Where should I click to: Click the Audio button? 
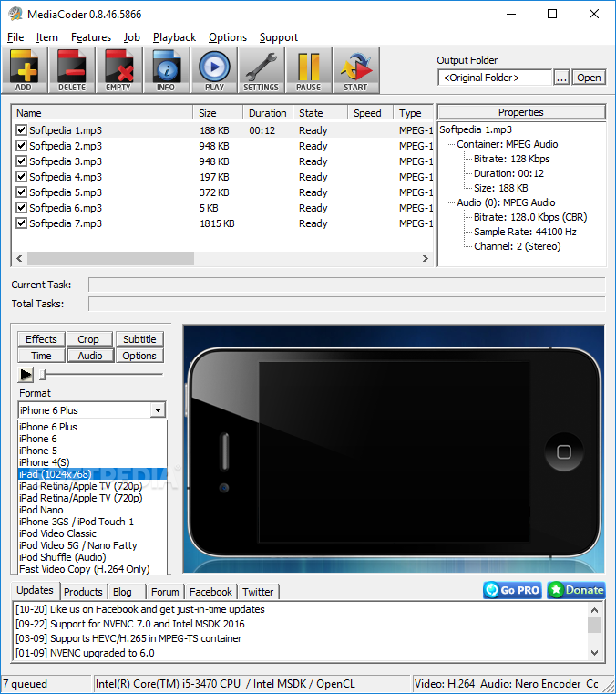coord(90,356)
